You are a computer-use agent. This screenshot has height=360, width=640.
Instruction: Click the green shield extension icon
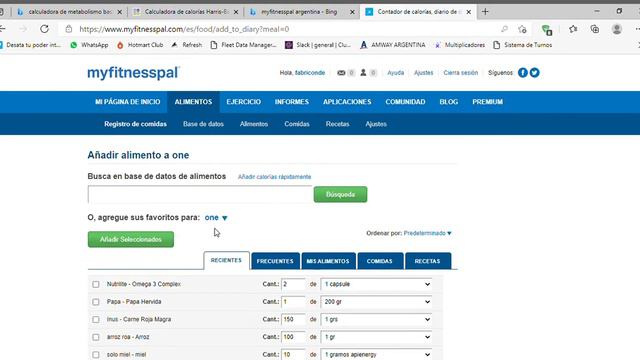point(547,29)
